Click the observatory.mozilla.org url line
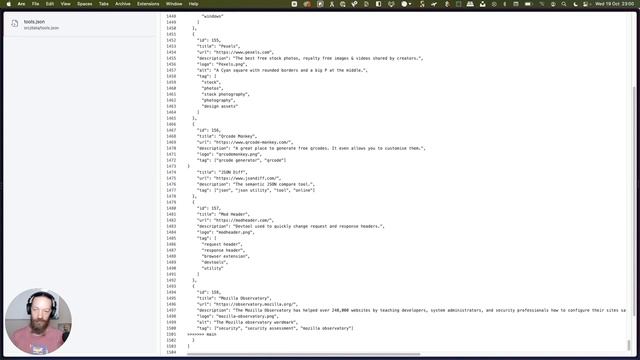 (247, 304)
